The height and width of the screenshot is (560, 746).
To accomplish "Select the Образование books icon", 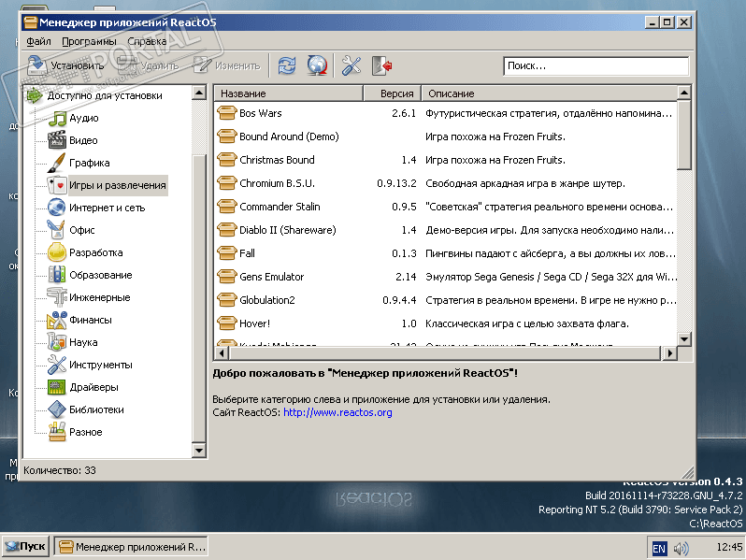I will 57,275.
